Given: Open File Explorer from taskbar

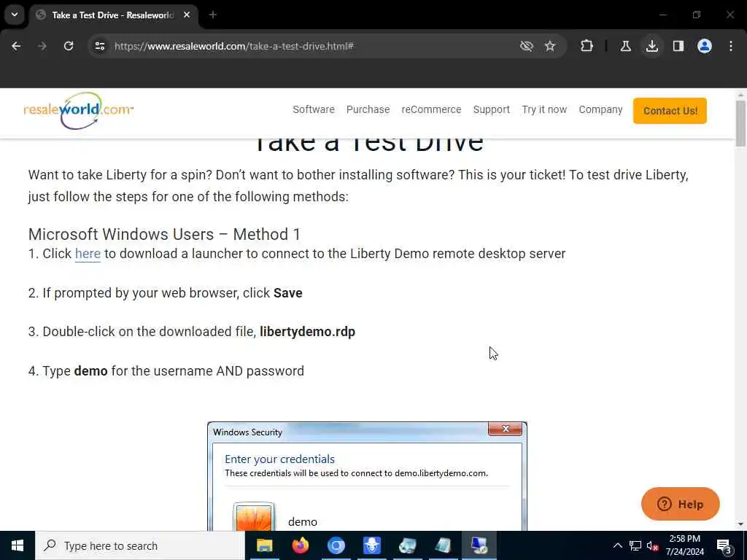Looking at the screenshot, I should coord(264,545).
